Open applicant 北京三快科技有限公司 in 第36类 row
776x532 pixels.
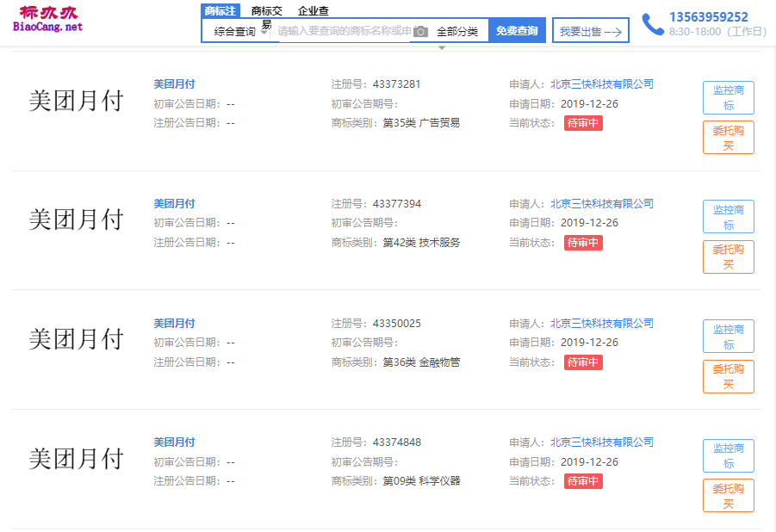coord(602,324)
